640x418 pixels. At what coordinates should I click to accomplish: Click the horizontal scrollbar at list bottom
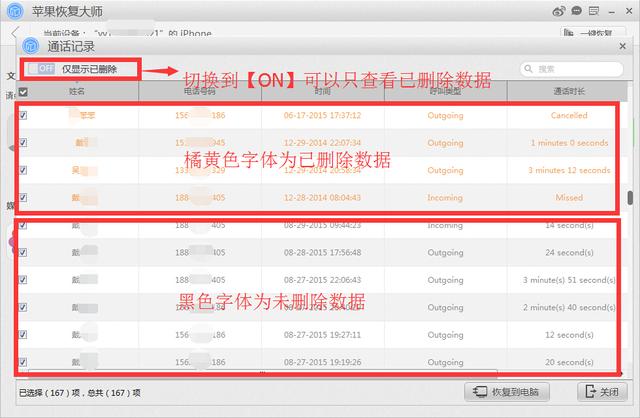pos(262,372)
